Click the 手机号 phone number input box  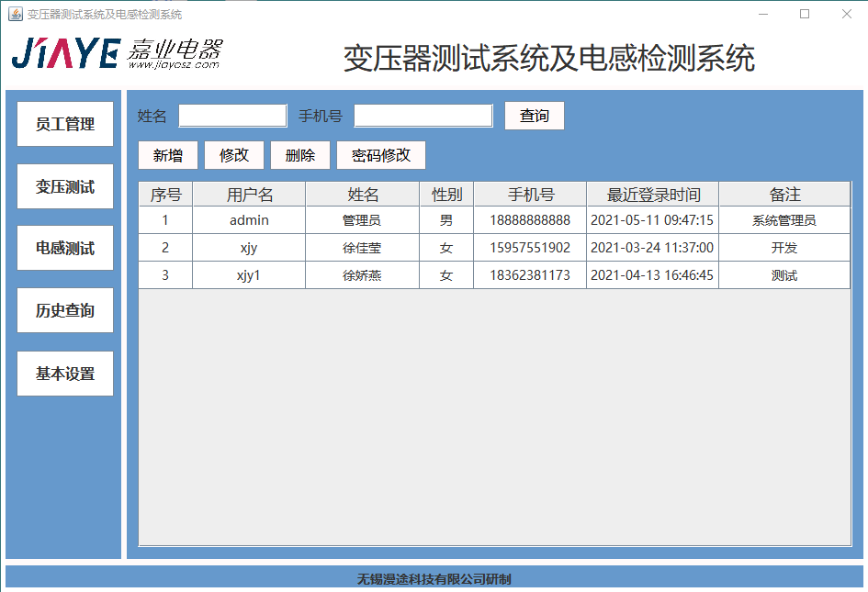pyautogui.click(x=423, y=116)
